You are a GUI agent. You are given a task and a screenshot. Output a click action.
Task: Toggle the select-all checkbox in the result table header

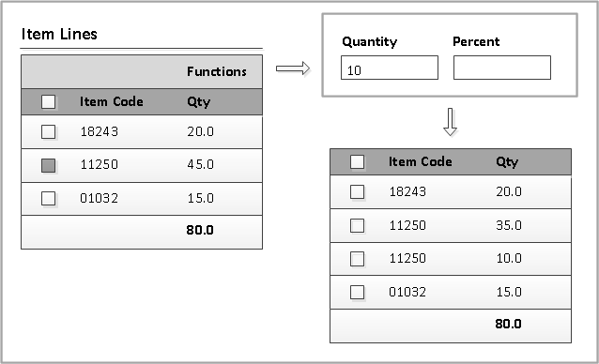coord(357,161)
